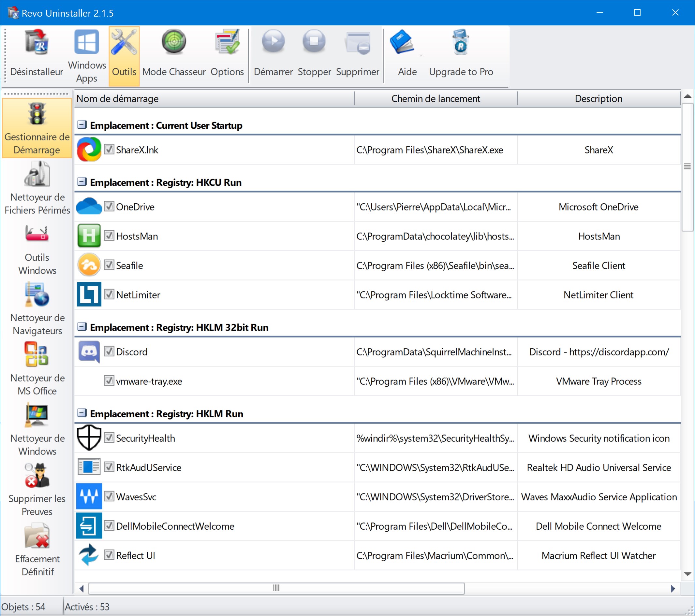Open Nettoyeur de Fichiers Périmés
This screenshot has width=695, height=616.
[x=37, y=188]
